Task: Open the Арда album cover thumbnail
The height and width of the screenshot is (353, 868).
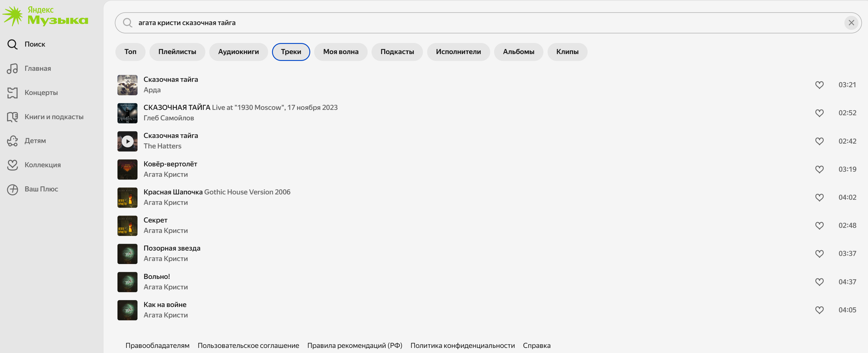Action: coord(127,85)
